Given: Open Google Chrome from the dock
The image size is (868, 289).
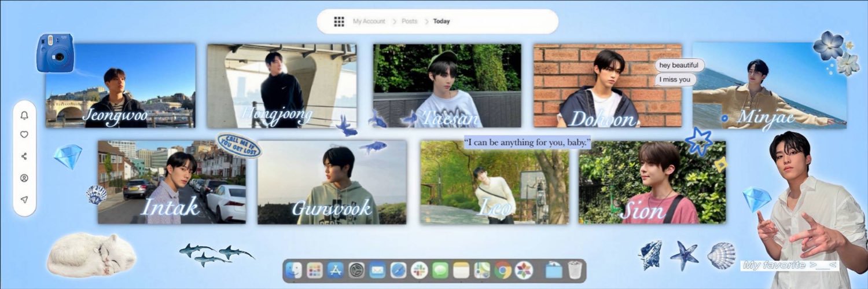Looking at the screenshot, I should coord(503,270).
